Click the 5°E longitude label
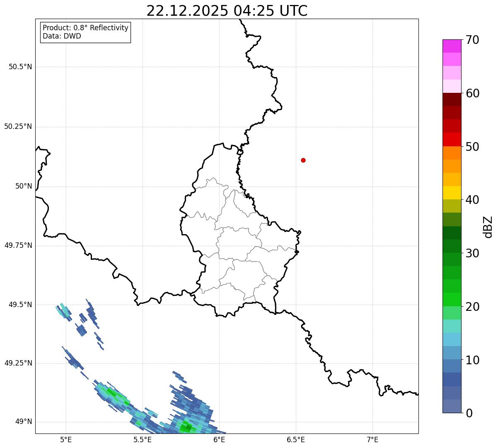This screenshot has width=498, height=448. click(x=66, y=440)
